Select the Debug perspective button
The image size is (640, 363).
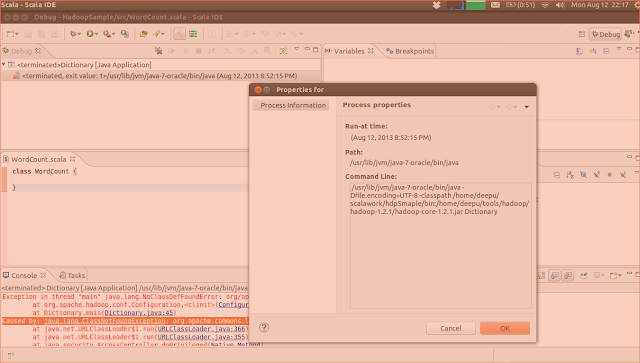[606, 34]
